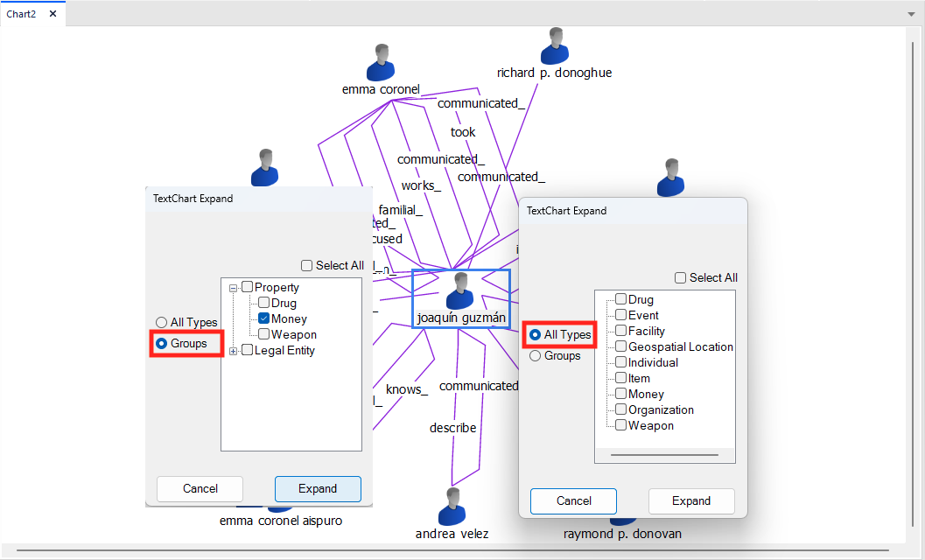Close the Chart2 tab
Image resolution: width=925 pixels, height=560 pixels.
click(x=53, y=14)
